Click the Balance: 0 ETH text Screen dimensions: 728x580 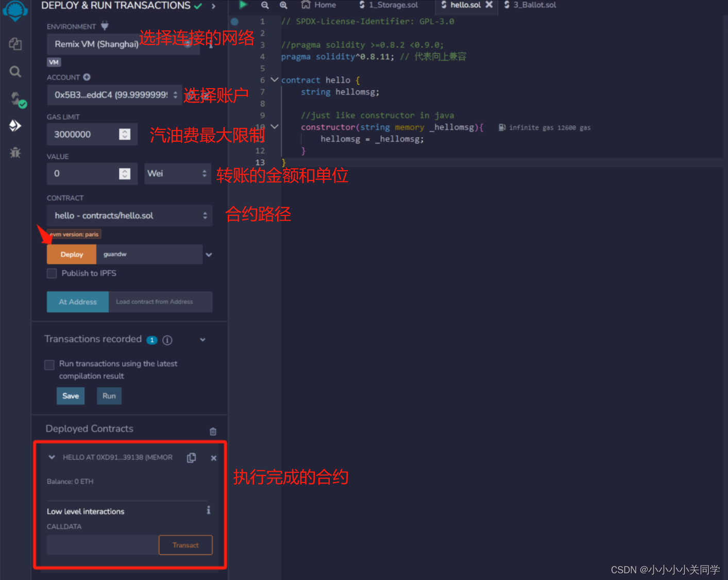70,482
